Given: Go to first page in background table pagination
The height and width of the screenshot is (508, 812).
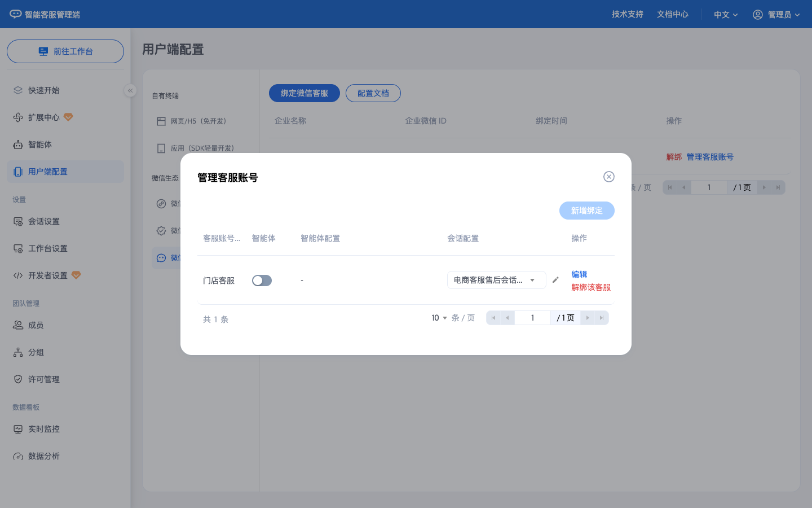Looking at the screenshot, I should tap(670, 187).
